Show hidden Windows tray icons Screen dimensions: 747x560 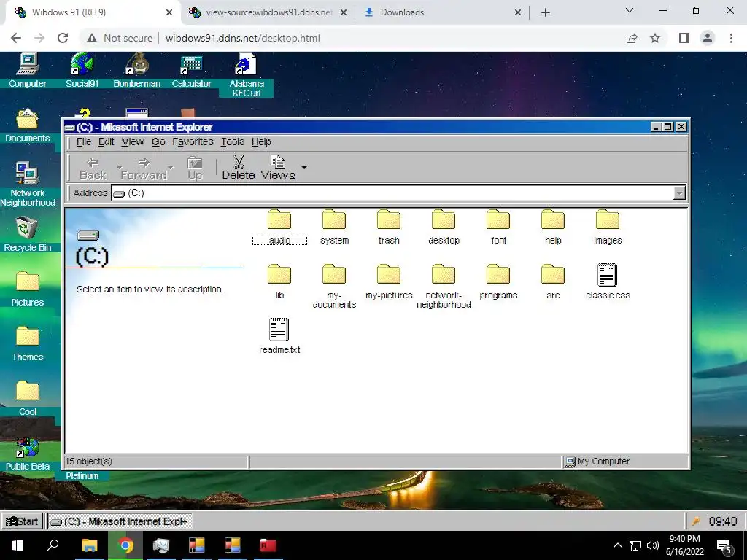[617, 545]
